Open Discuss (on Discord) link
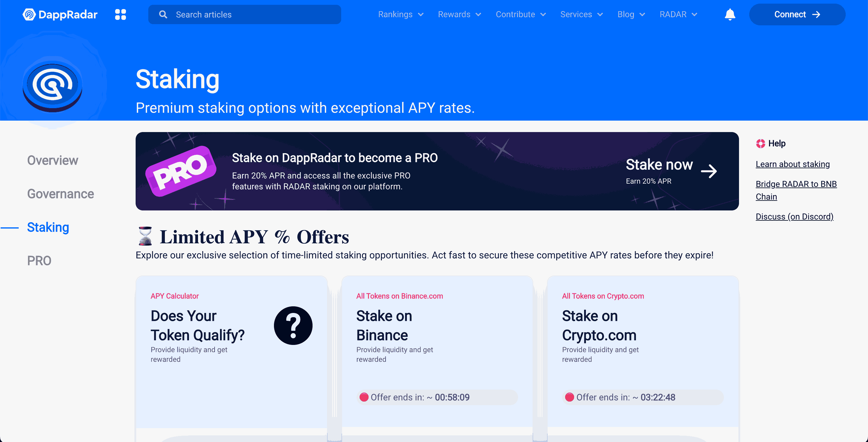This screenshot has width=868, height=442. (x=794, y=216)
